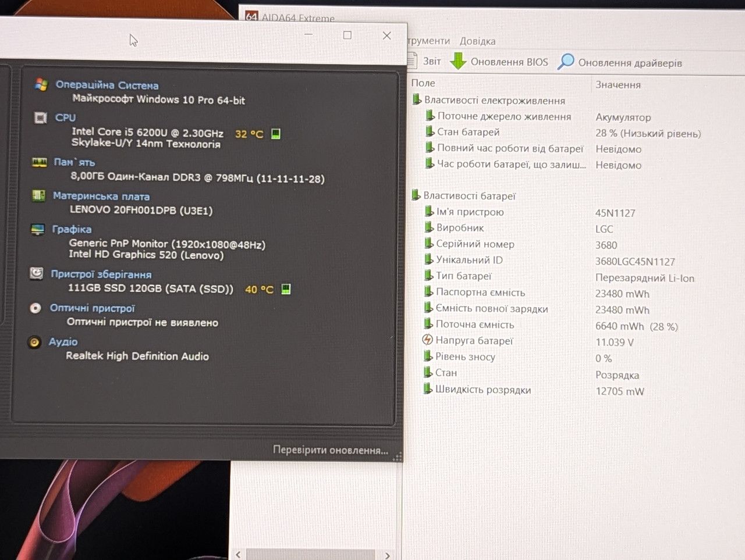The height and width of the screenshot is (560, 745).
Task: Open the Пристрої зберігання section link
Action: (x=101, y=274)
